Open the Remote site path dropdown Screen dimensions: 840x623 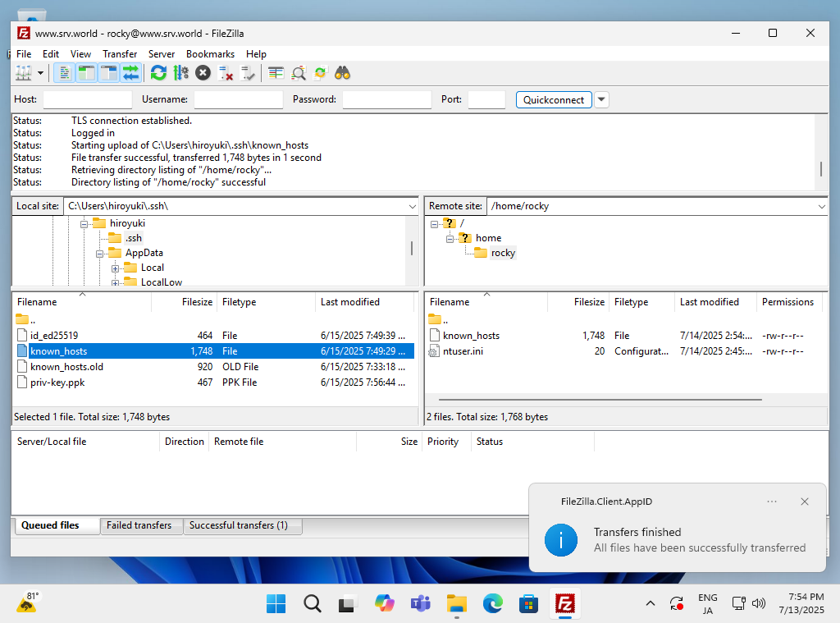[821, 206]
